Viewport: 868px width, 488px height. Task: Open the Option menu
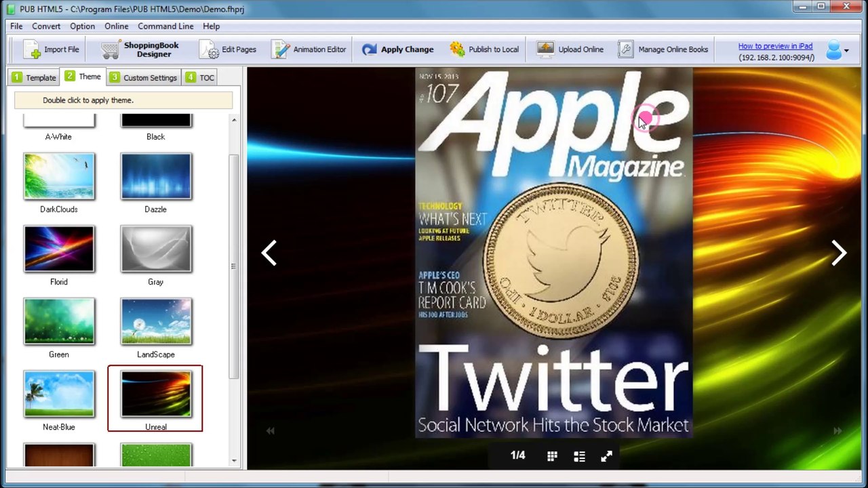(82, 26)
